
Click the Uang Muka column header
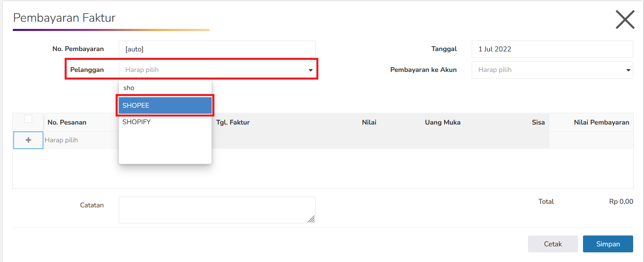click(x=442, y=122)
